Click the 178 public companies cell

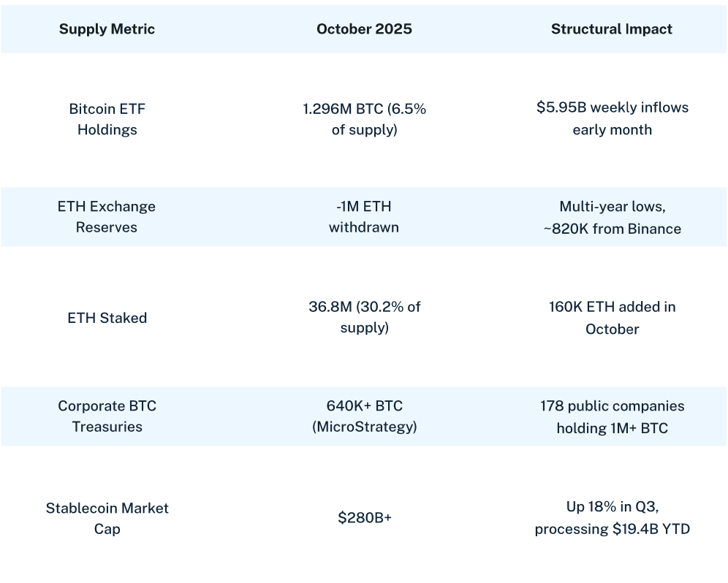point(612,416)
